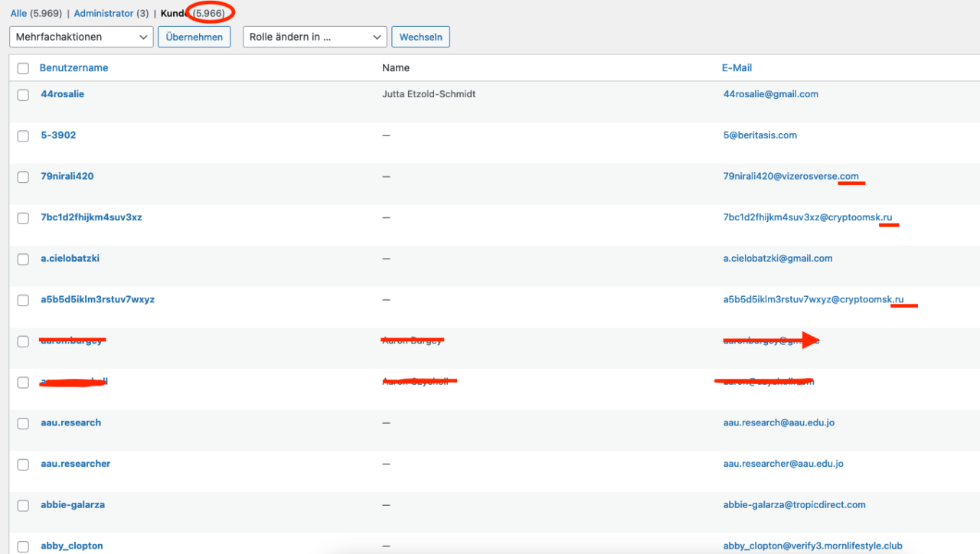Open the 79nirali420 user profile
This screenshot has height=554, width=980.
tap(67, 176)
